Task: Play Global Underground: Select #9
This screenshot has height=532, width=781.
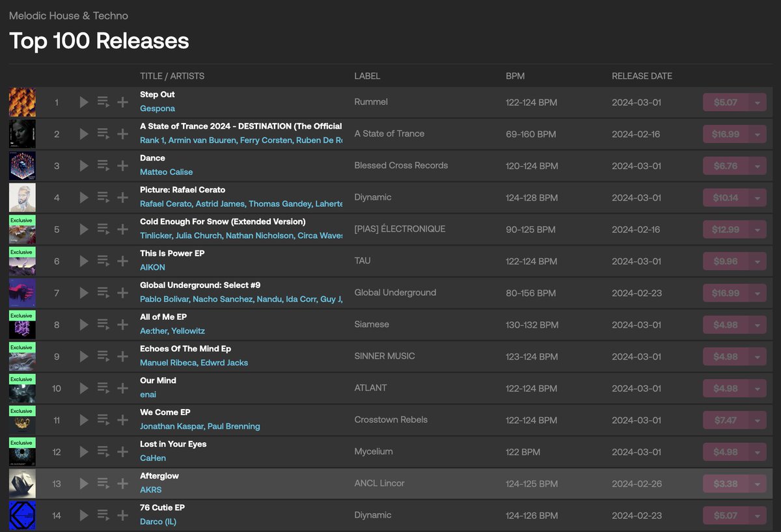Action: click(x=83, y=293)
